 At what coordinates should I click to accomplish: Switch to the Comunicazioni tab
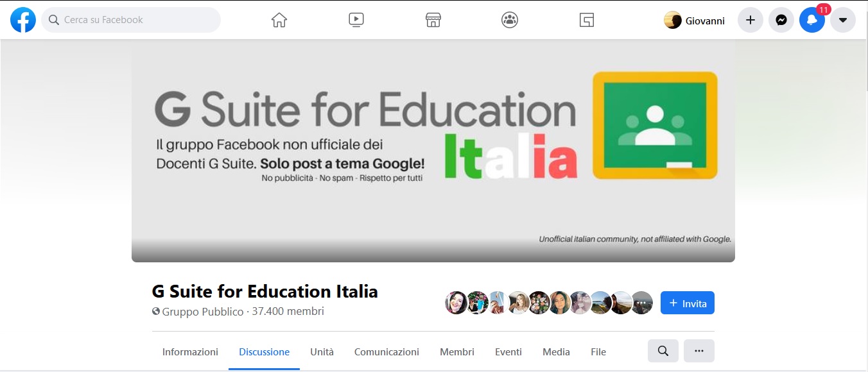pos(386,351)
